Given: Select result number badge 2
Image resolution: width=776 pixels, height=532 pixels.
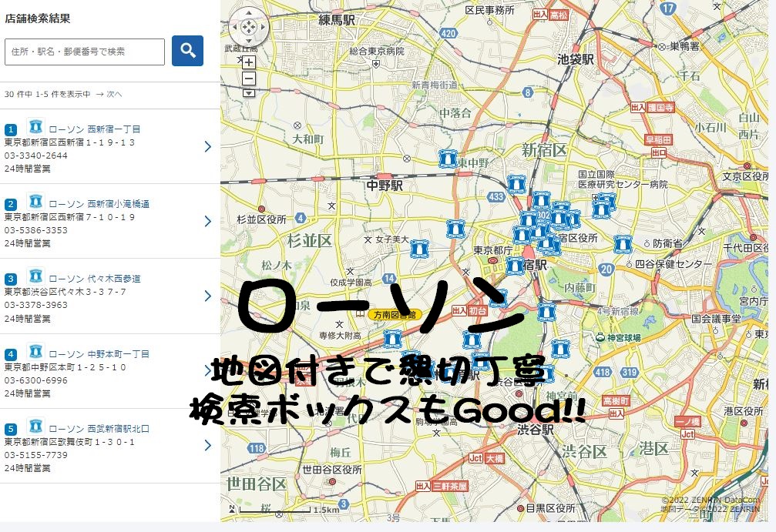Looking at the screenshot, I should (10, 204).
